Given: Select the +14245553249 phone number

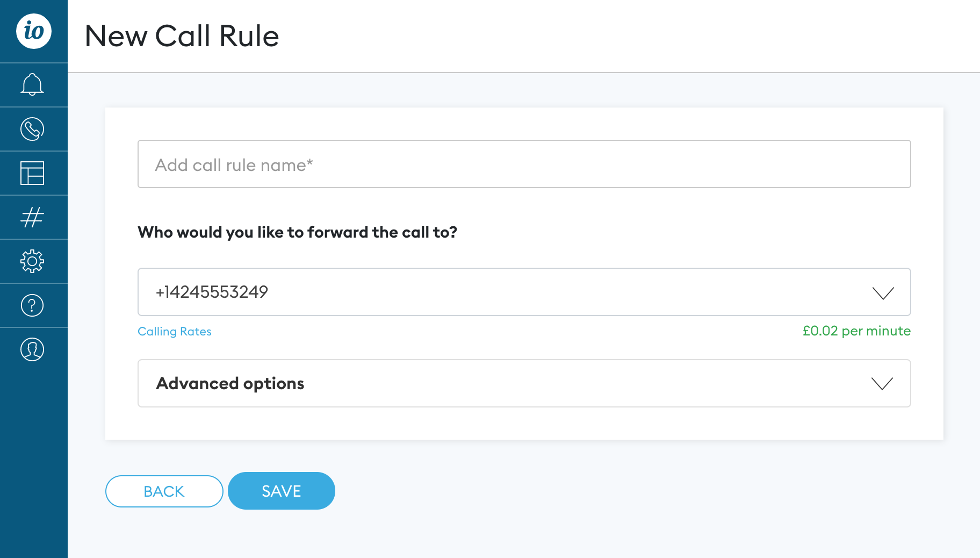Looking at the screenshot, I should (212, 292).
